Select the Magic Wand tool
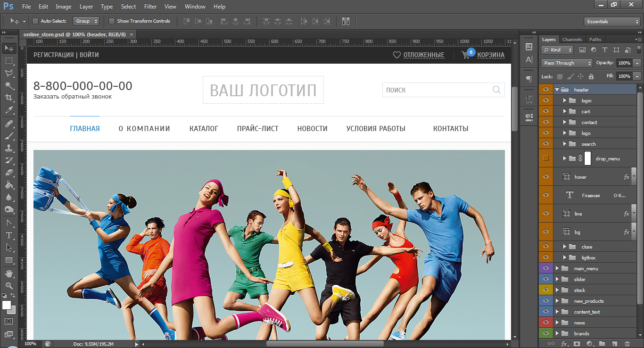This screenshot has height=348, width=644. (x=9, y=85)
